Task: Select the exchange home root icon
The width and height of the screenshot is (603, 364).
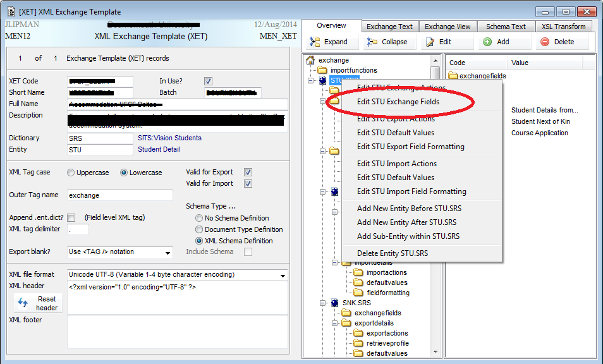Action: tap(310, 60)
